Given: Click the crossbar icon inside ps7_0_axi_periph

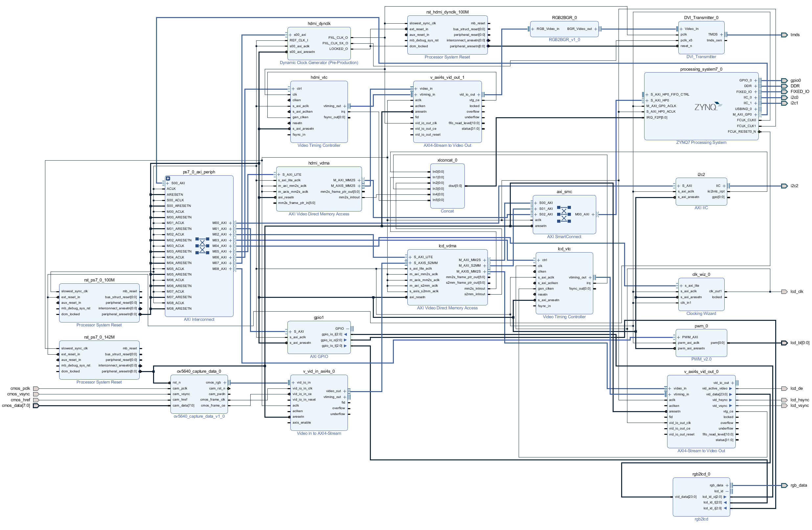Looking at the screenshot, I should (202, 246).
